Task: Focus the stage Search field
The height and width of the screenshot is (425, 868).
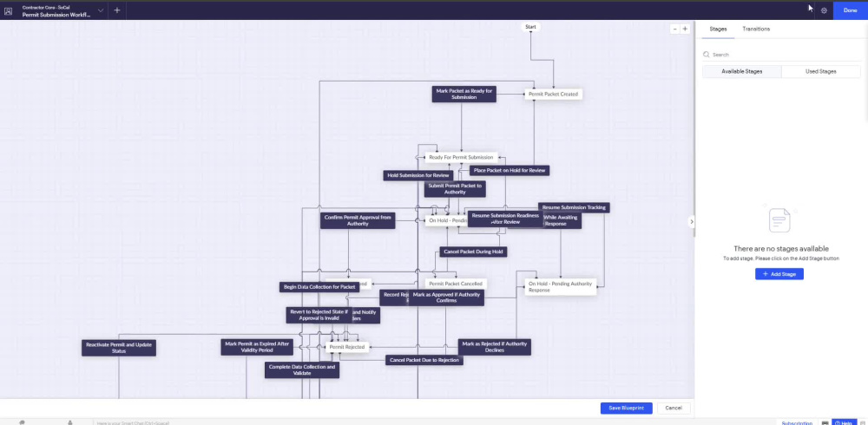Action: tap(781, 55)
